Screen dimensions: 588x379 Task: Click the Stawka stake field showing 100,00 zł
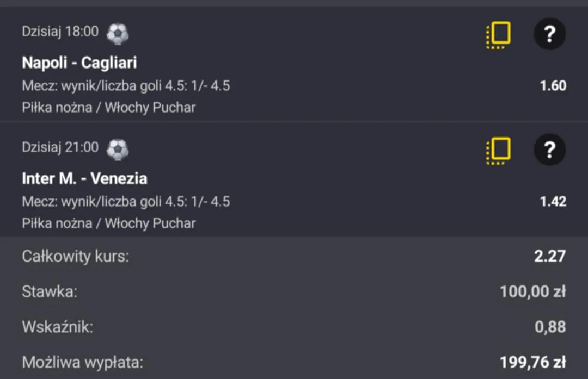pos(534,291)
